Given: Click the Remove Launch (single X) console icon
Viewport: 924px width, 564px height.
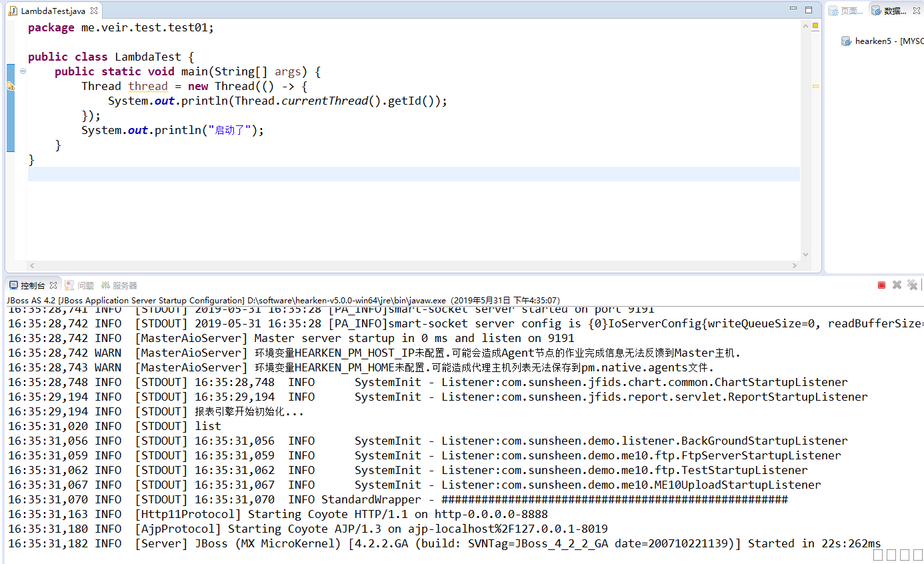Looking at the screenshot, I should (897, 285).
